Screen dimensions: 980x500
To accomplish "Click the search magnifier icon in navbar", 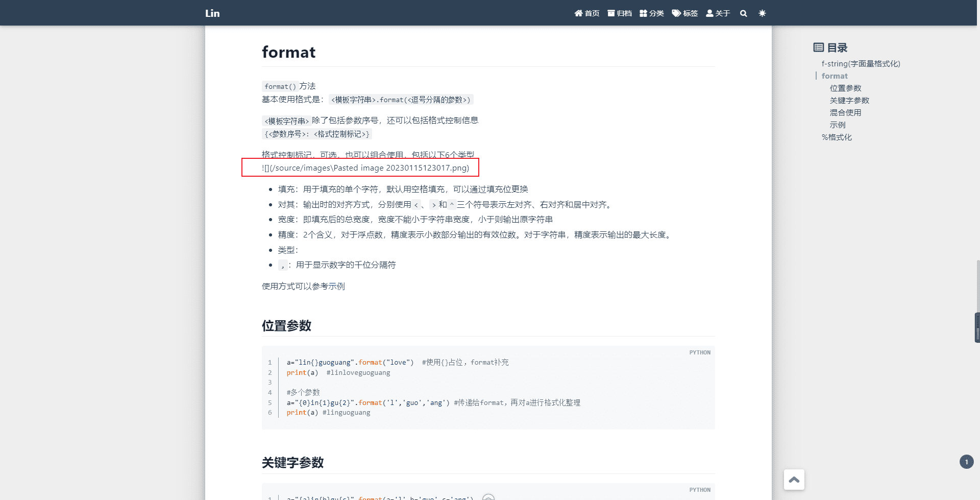I will [x=743, y=13].
